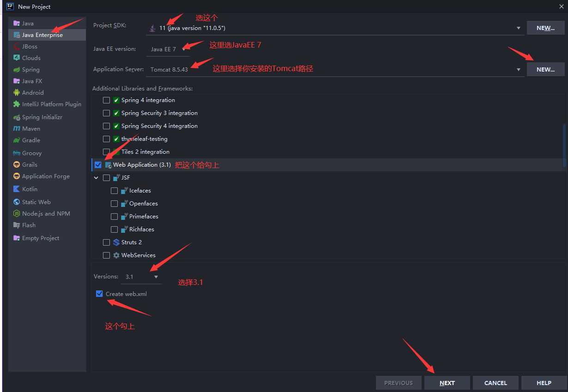The width and height of the screenshot is (568, 392).
Task: Click the Node.js and NPM icon
Action: 17,213
